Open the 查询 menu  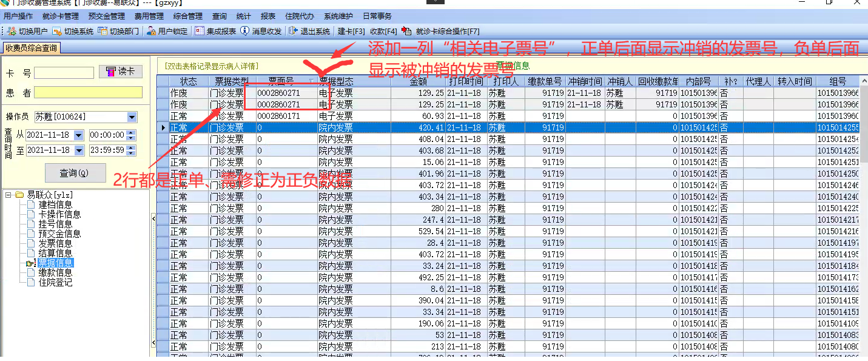tap(220, 16)
